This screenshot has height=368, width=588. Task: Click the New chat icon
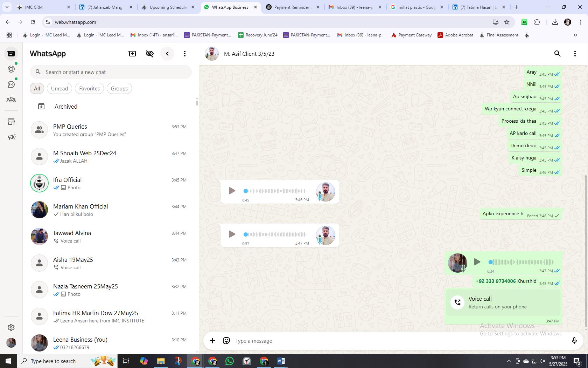coord(132,54)
